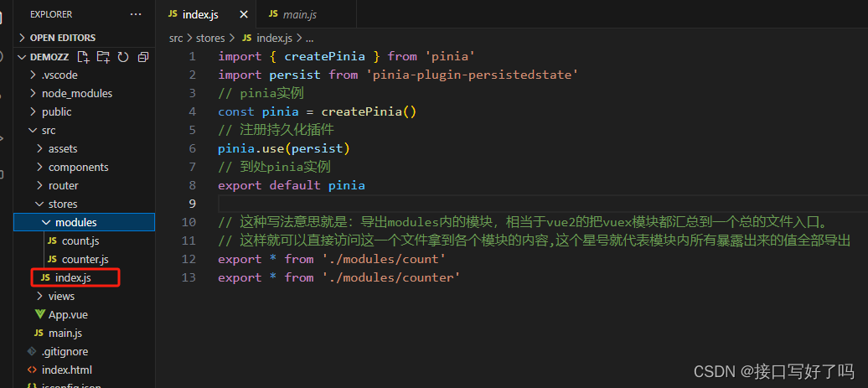Open index.html in the file tree
The height and width of the screenshot is (388, 868).
pos(66,370)
